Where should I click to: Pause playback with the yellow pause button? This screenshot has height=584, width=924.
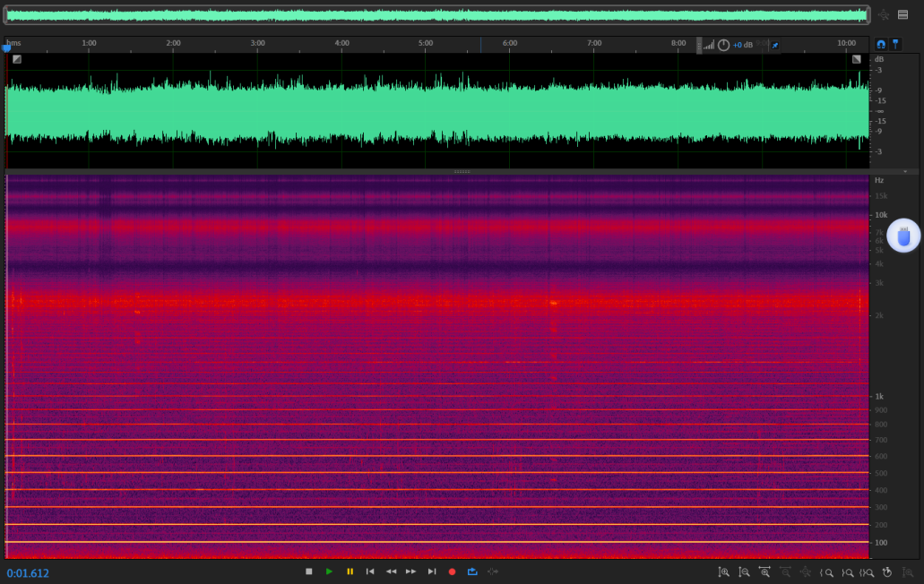pyautogui.click(x=350, y=571)
